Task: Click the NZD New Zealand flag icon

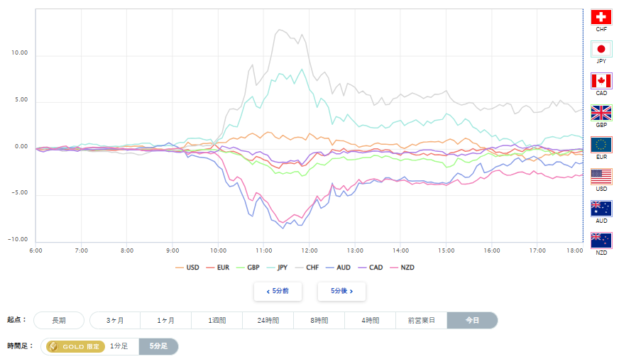Action: coord(601,241)
